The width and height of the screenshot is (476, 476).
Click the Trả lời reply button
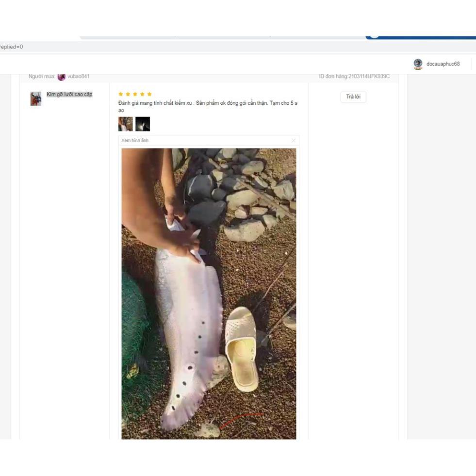click(353, 97)
